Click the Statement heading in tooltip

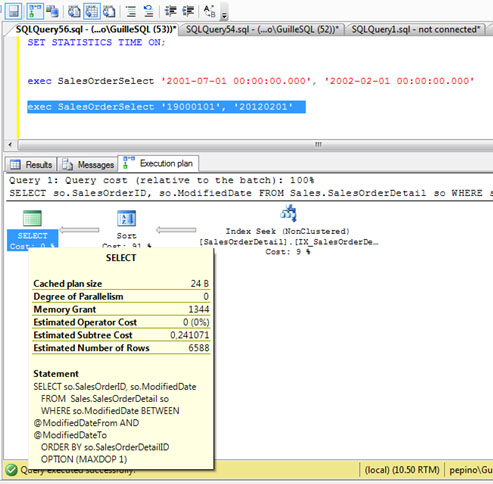tap(56, 374)
